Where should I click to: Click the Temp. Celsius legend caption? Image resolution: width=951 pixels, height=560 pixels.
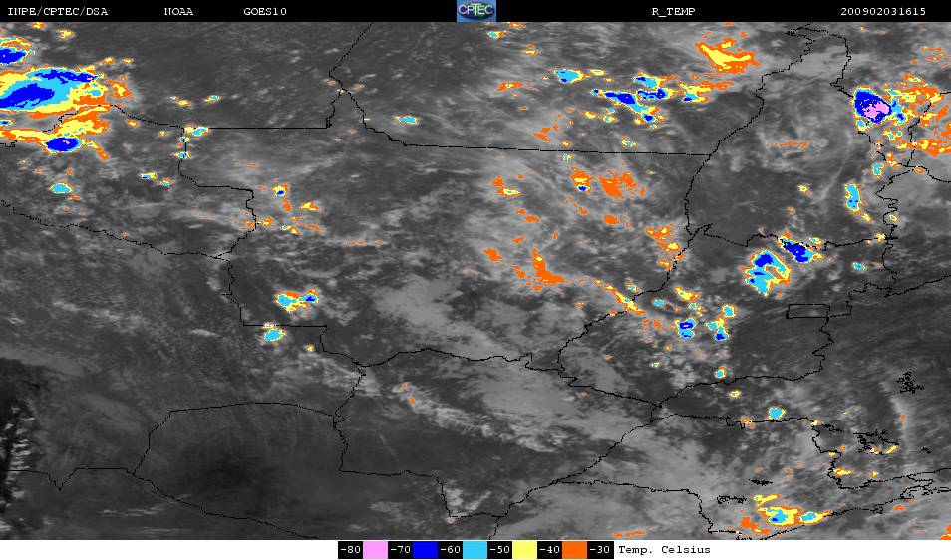pos(664,550)
